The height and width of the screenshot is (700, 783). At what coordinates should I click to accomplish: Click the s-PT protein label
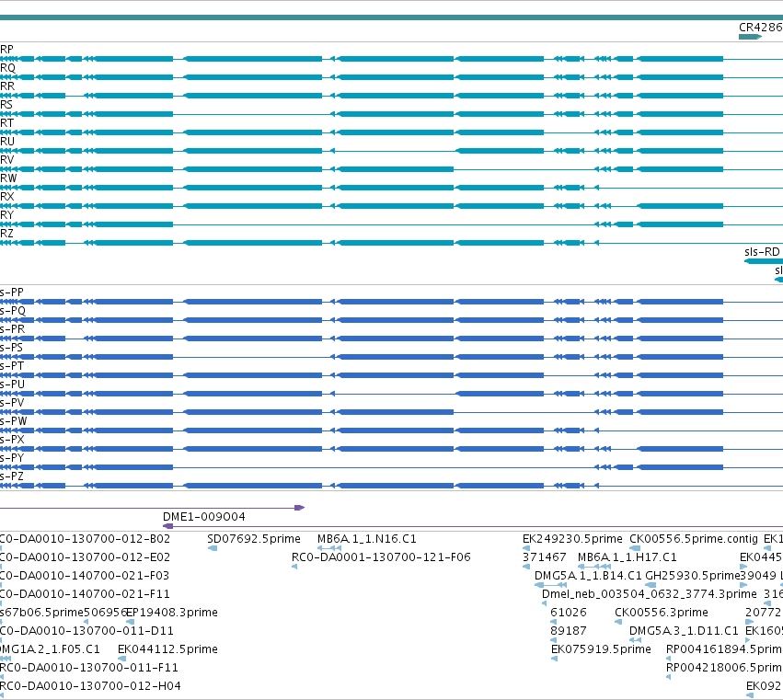pyautogui.click(x=12, y=366)
